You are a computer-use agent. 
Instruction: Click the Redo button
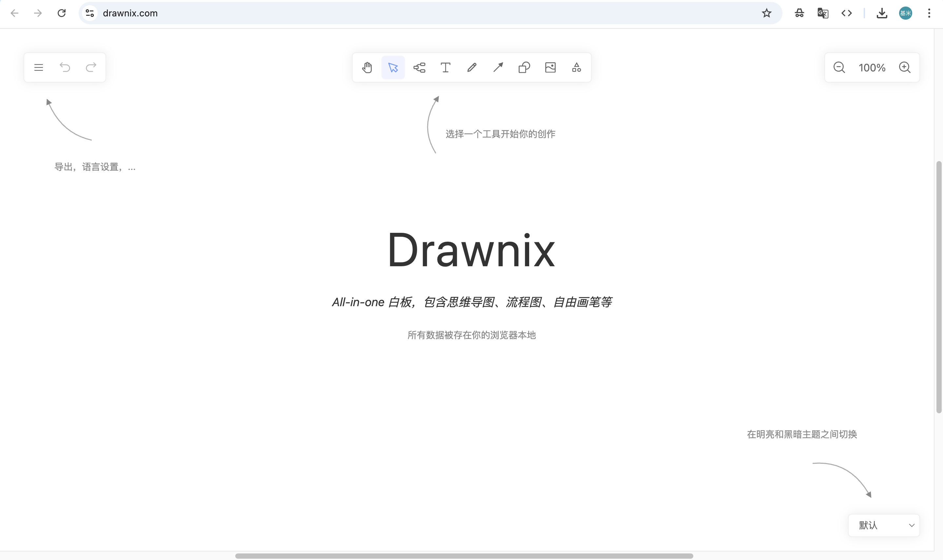[x=91, y=67]
